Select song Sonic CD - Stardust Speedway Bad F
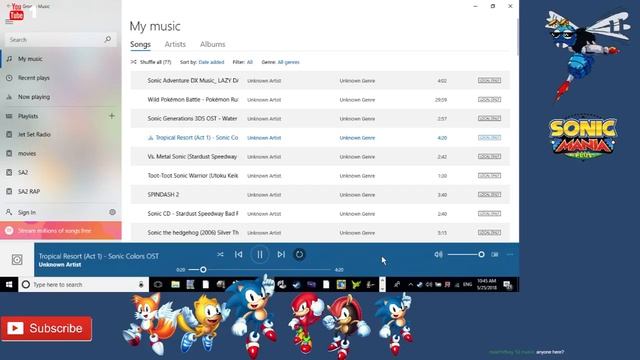This screenshot has width=640, height=360. pyautogui.click(x=320, y=213)
